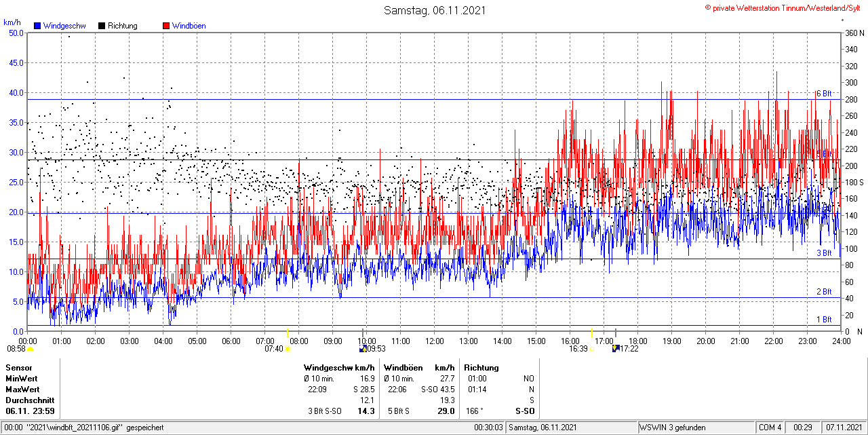Click the average wind speed value 12.1

(x=368, y=400)
